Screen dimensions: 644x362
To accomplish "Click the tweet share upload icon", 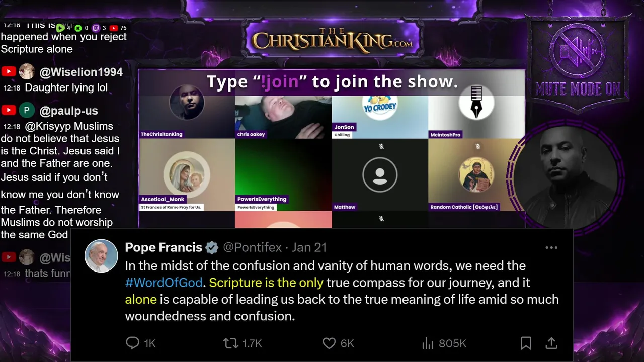I will [551, 343].
